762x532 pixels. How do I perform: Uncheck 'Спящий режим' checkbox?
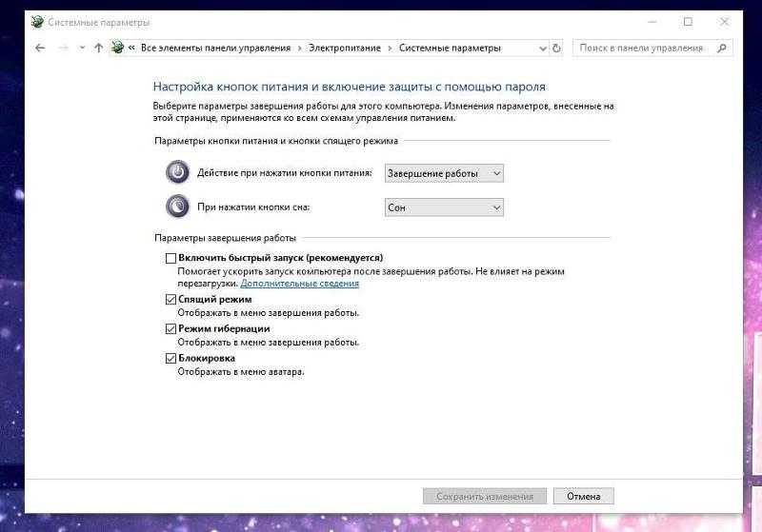(170, 300)
